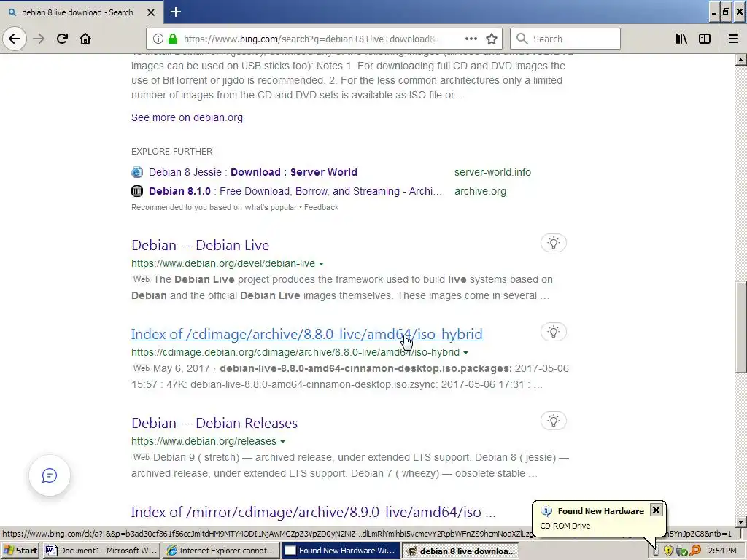
Task: Click the https://www.debian.org/releases URL text
Action: pos(204,441)
